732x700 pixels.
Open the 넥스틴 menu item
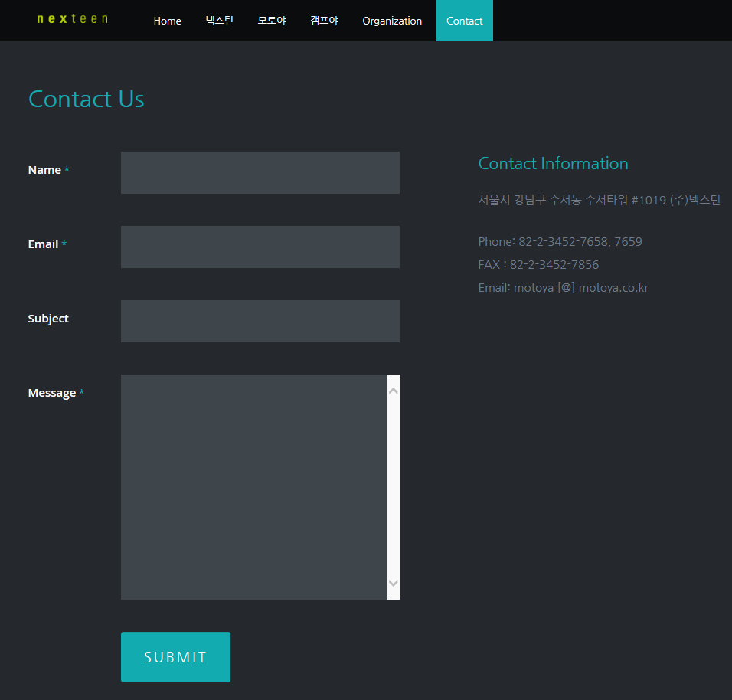click(x=220, y=21)
